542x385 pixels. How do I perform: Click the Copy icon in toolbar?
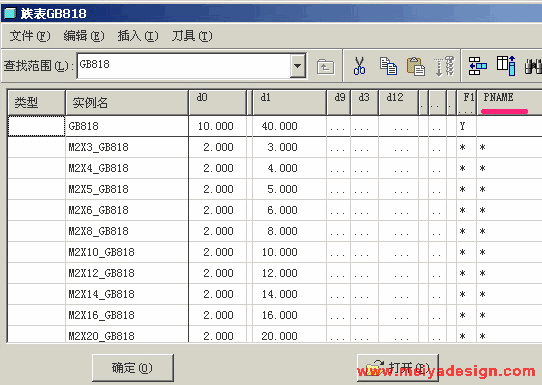[388, 66]
